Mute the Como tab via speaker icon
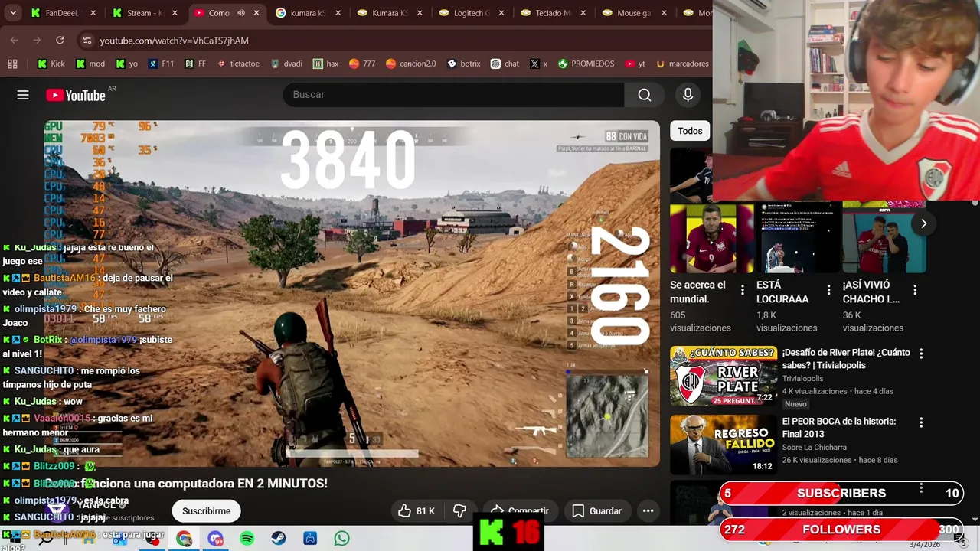 tap(240, 13)
